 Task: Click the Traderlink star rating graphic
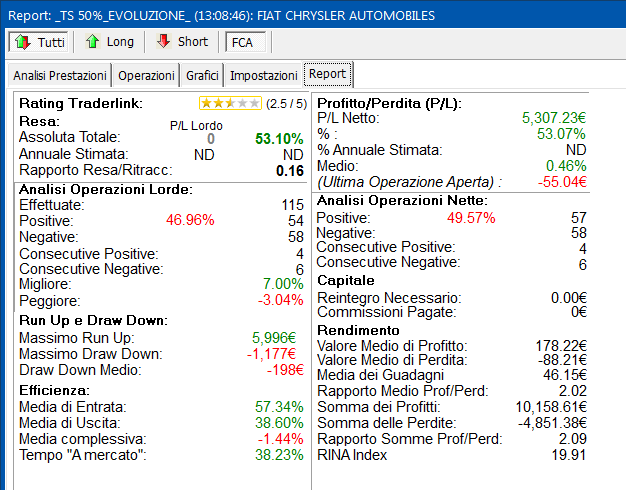point(230,103)
